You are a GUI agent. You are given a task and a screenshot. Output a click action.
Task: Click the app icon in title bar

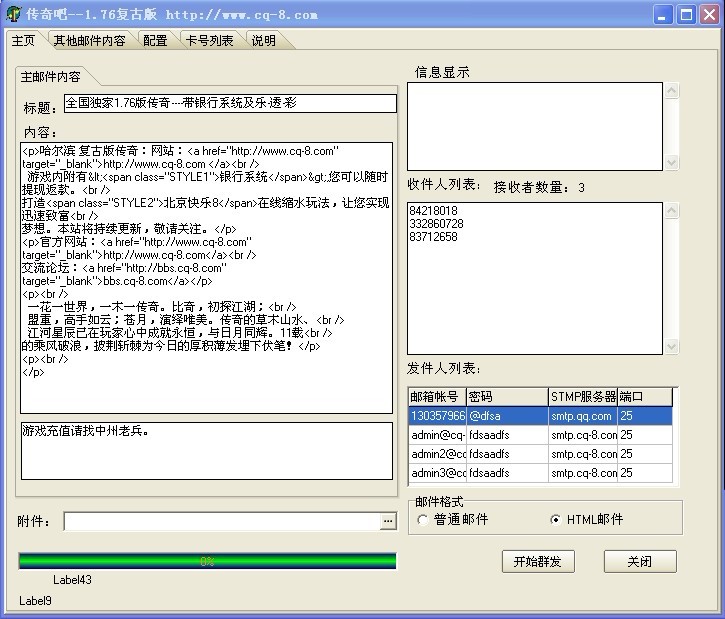pyautogui.click(x=13, y=14)
